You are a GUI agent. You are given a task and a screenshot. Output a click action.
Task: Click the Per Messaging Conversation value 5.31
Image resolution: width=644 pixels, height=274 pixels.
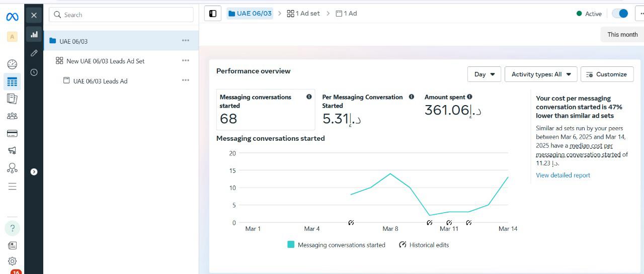pos(342,119)
